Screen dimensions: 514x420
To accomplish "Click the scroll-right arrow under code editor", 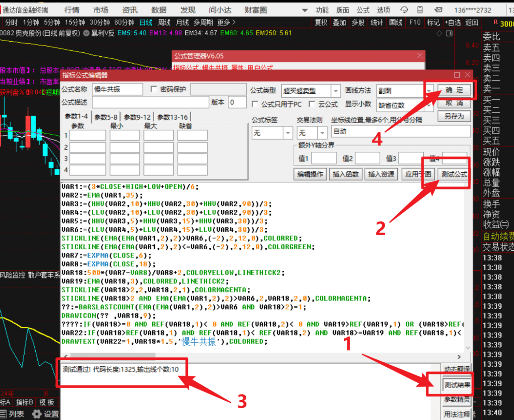I will click(x=459, y=356).
